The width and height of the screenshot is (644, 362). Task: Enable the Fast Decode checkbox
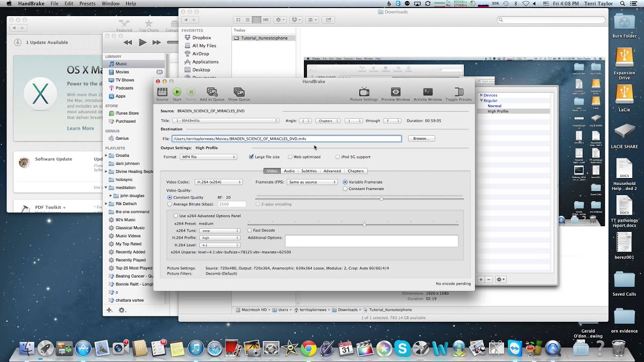point(250,230)
